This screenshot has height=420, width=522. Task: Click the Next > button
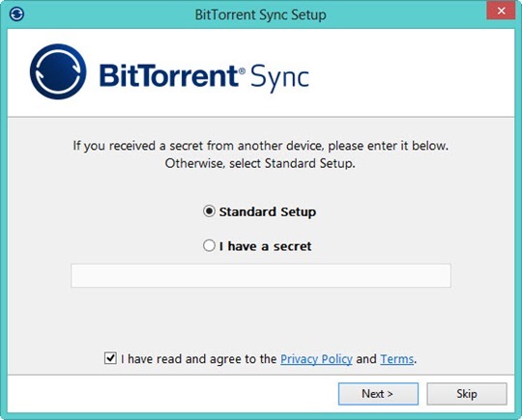(378, 394)
